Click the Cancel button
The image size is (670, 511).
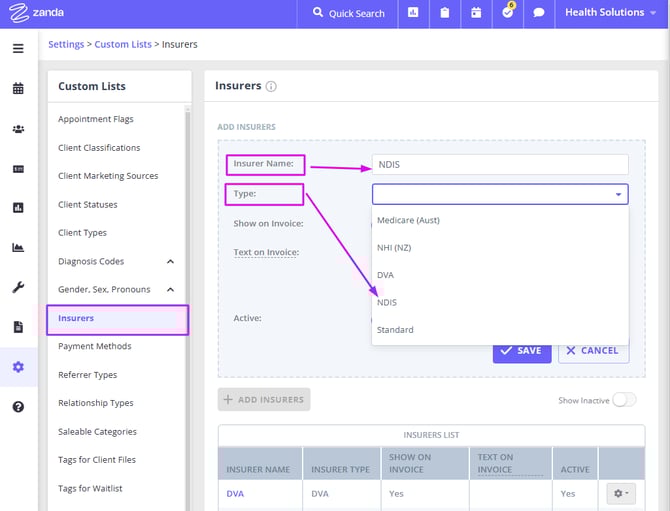[593, 351]
